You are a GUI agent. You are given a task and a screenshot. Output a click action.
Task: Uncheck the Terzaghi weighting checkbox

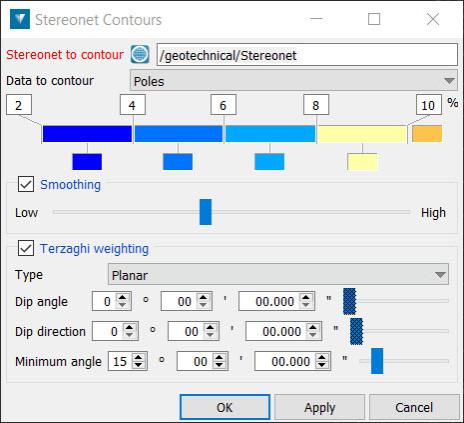point(26,248)
